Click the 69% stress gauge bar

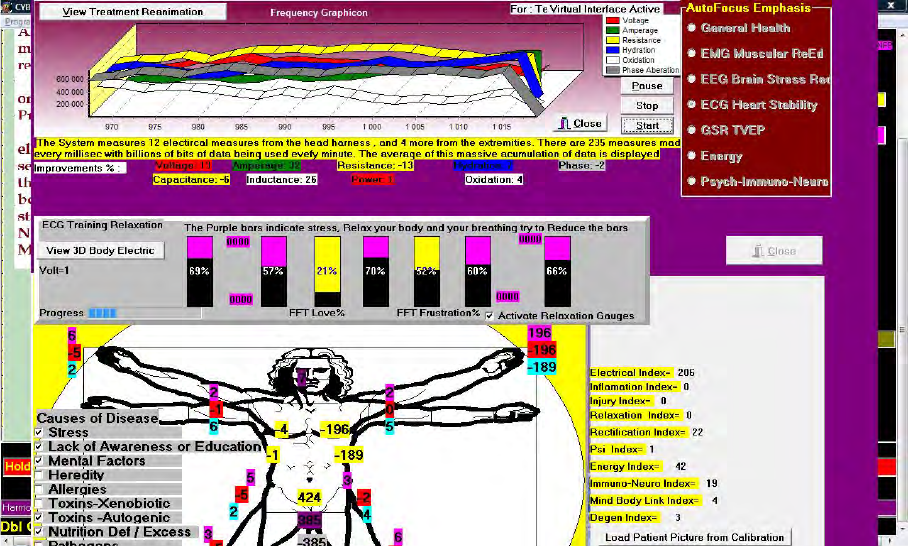(200, 271)
